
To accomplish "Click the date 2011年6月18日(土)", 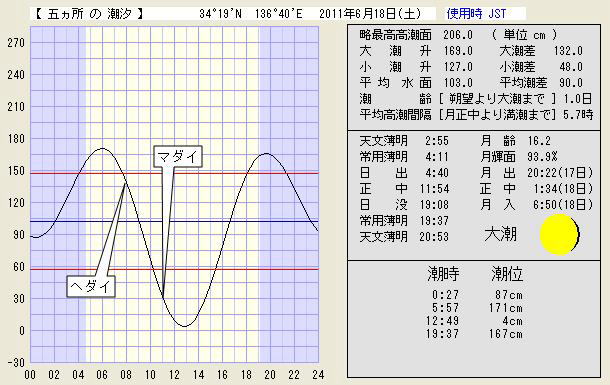I will tap(370, 14).
